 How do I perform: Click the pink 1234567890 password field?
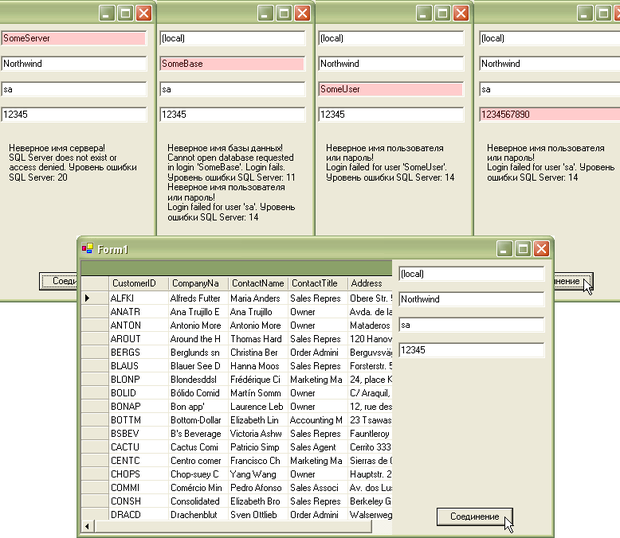pyautogui.click(x=550, y=115)
